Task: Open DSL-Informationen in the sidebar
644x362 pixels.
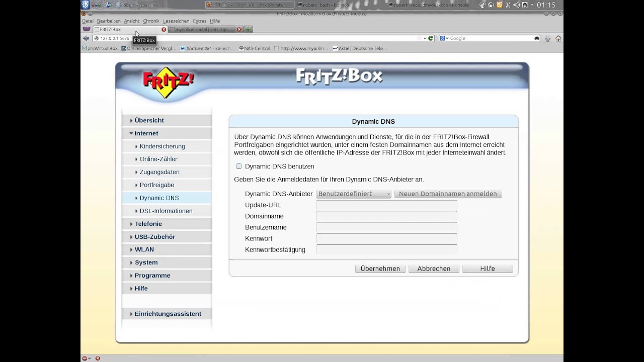Action: [x=167, y=211]
